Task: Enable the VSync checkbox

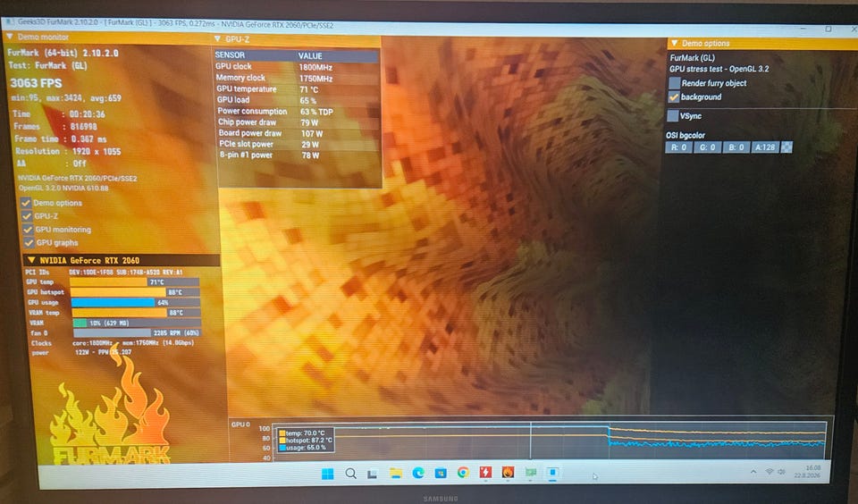Action: [x=673, y=116]
